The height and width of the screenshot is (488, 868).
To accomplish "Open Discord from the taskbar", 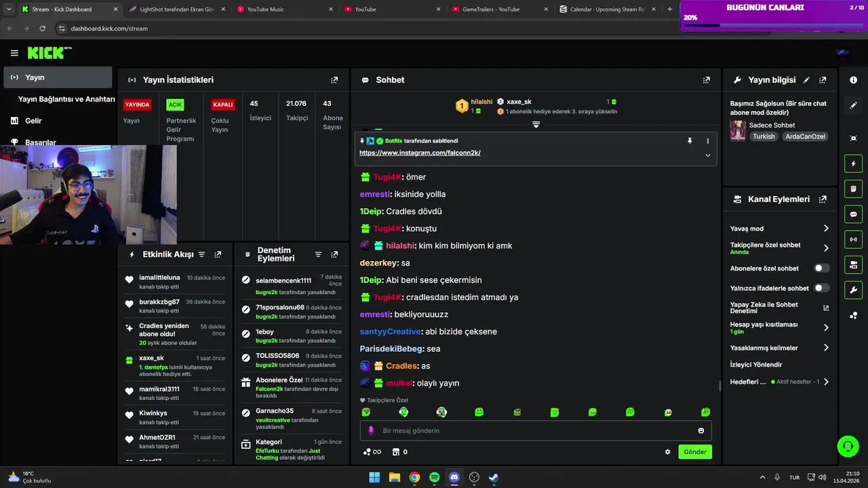I will [x=454, y=477].
